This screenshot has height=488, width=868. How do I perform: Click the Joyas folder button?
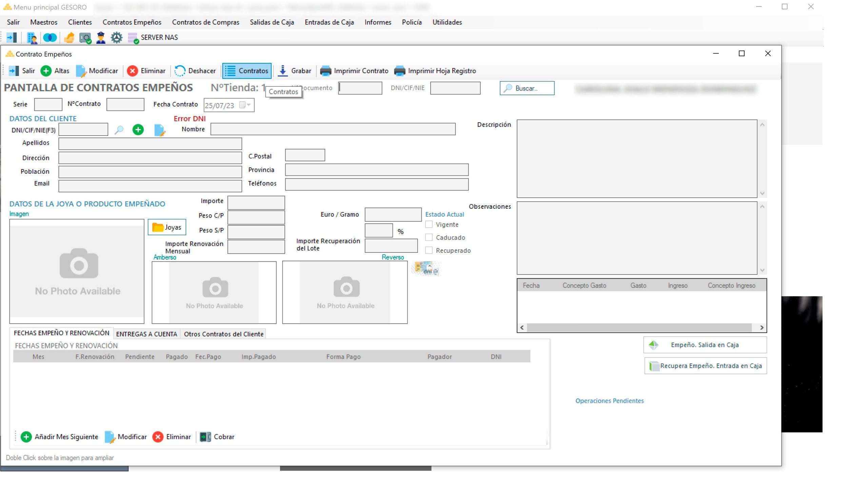(167, 227)
